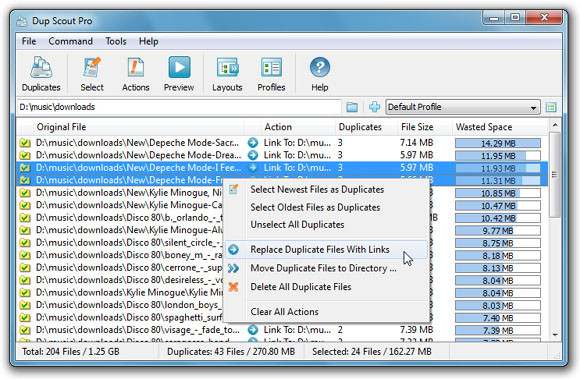Click the Total: 204 Files status text

tap(71, 352)
